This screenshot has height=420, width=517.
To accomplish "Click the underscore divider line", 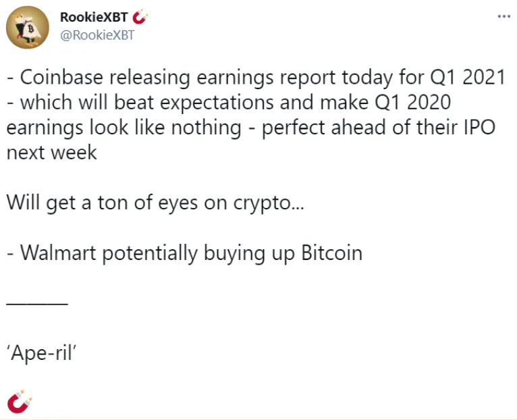I will coord(37,304).
